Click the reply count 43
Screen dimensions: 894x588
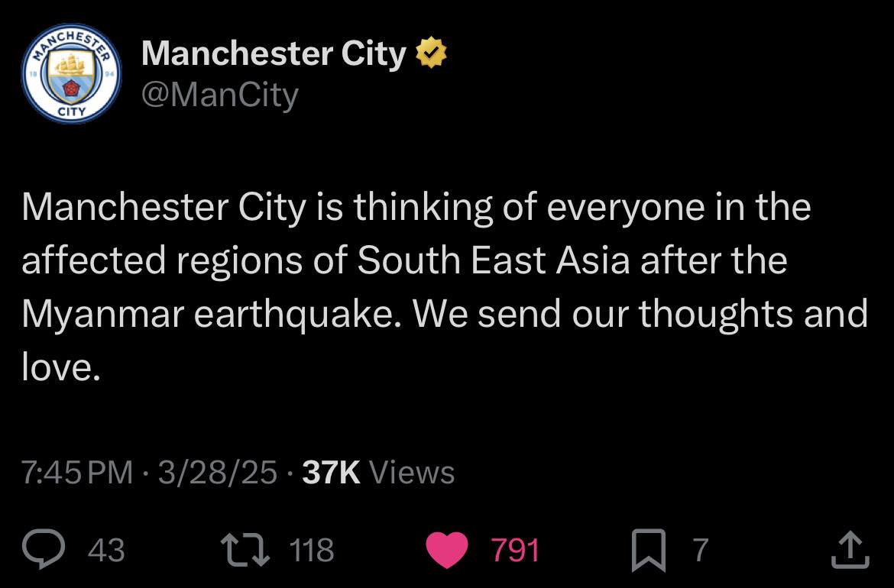pyautogui.click(x=106, y=550)
